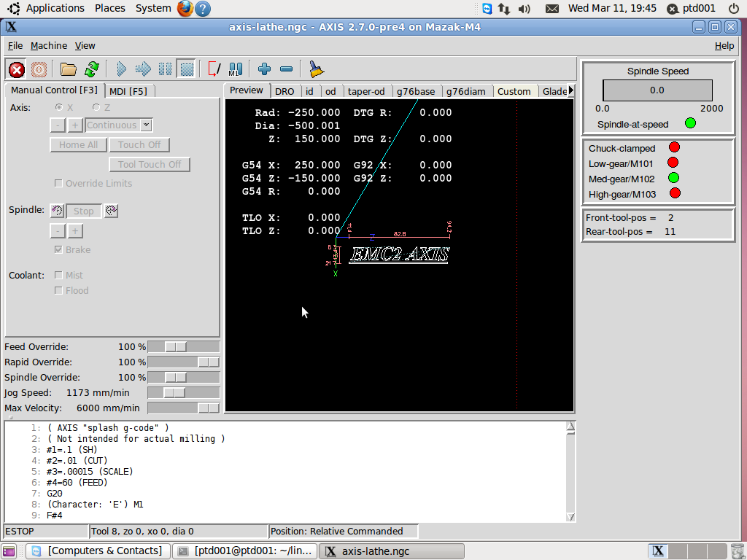
Task: Reload the current file
Action: 91,69
